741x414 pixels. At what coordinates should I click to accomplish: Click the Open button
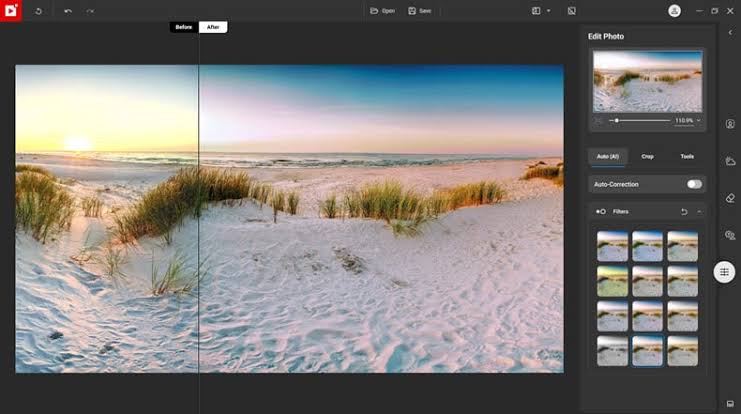(382, 11)
